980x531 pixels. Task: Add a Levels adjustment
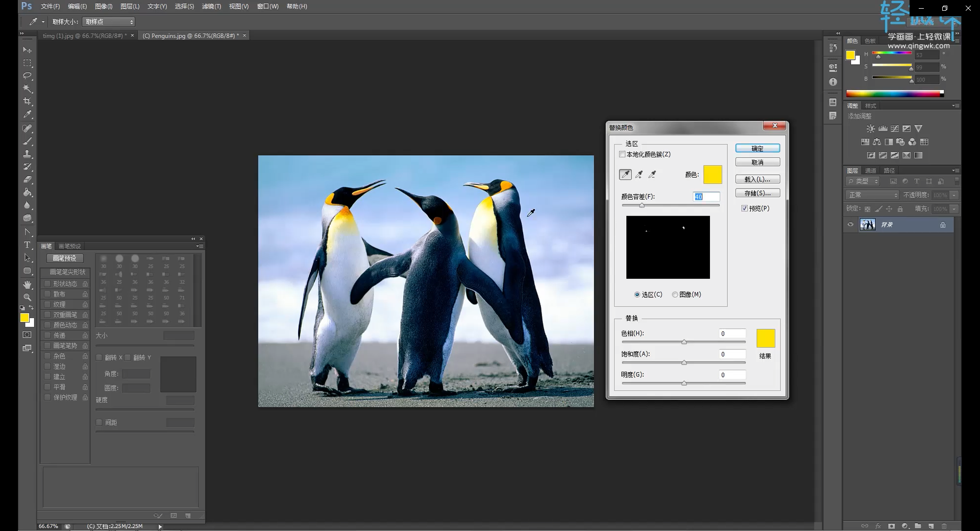pos(883,129)
